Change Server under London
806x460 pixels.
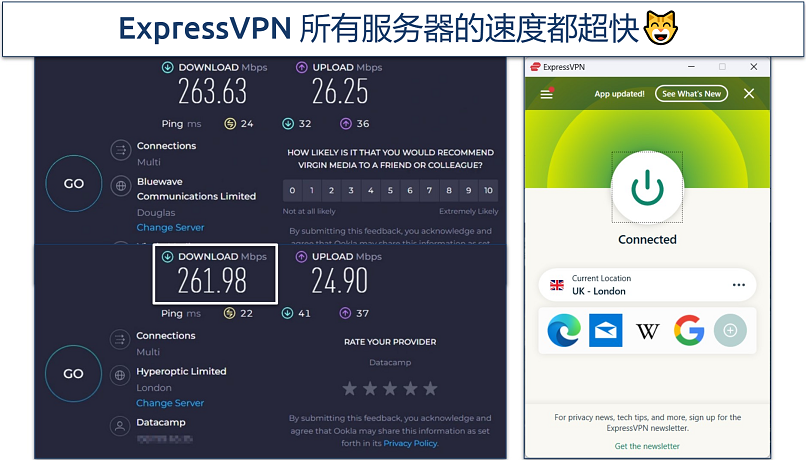coord(170,403)
